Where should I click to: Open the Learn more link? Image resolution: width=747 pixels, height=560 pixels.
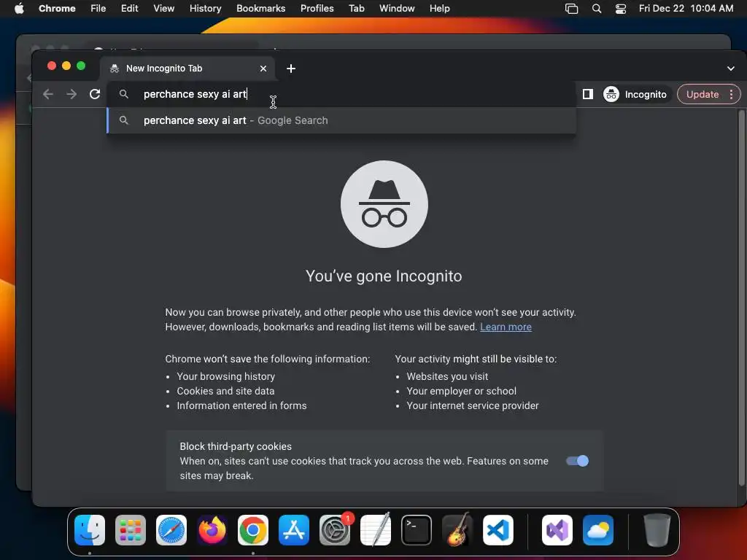506,327
